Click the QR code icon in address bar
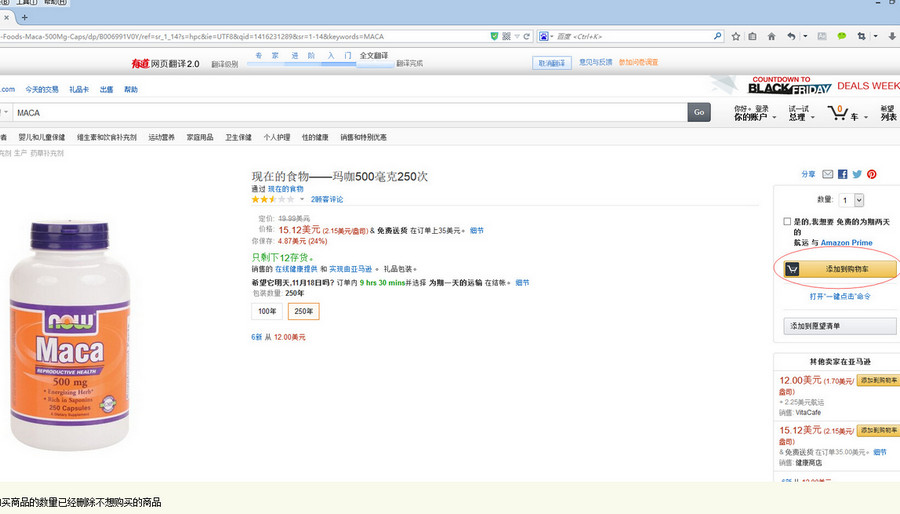Image resolution: width=900 pixels, height=514 pixels. pyautogui.click(x=506, y=36)
